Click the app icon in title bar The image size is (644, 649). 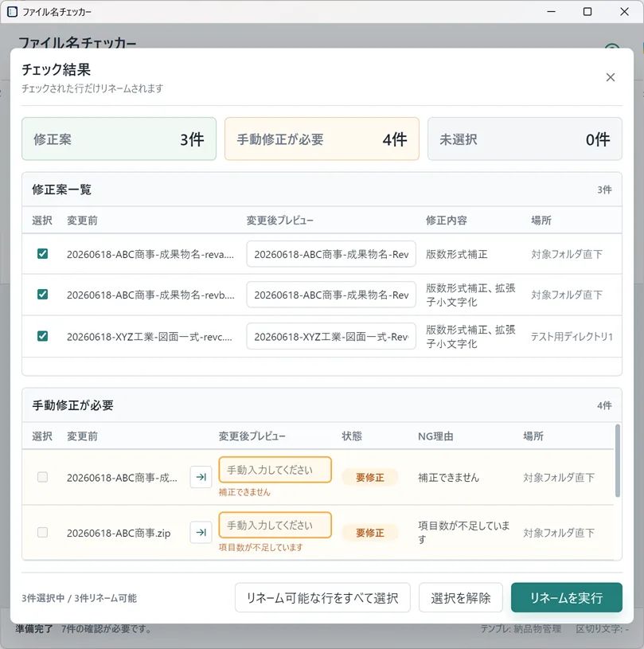coord(13,12)
